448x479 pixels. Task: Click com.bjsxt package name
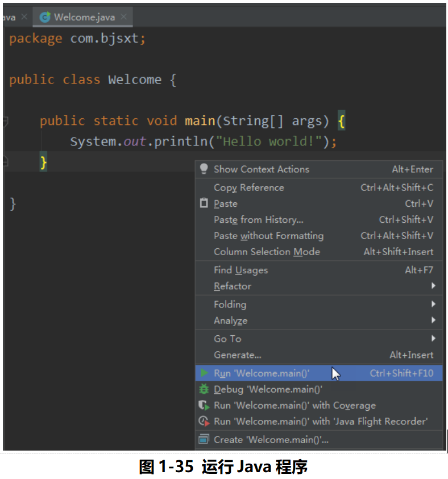point(105,39)
